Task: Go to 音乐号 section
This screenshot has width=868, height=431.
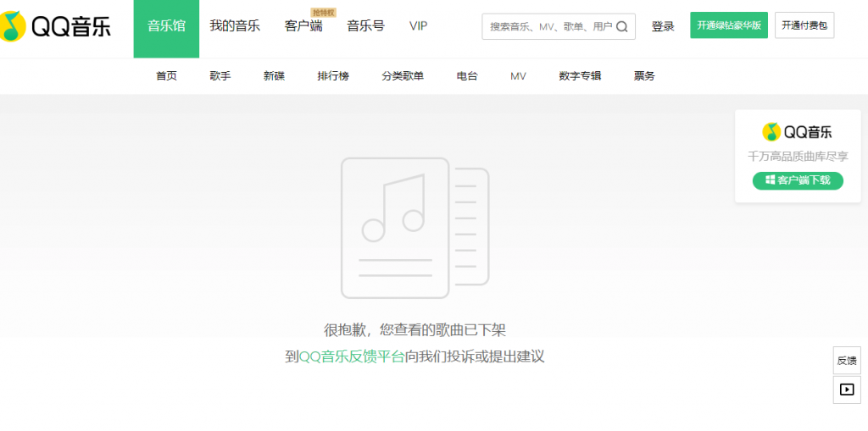Action: tap(365, 26)
